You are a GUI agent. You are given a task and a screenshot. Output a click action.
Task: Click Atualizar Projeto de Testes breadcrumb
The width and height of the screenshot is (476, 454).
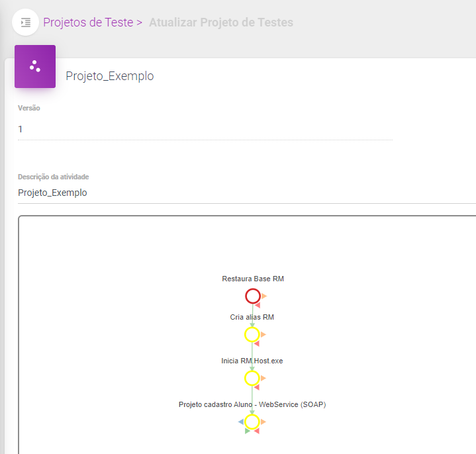coord(221,23)
